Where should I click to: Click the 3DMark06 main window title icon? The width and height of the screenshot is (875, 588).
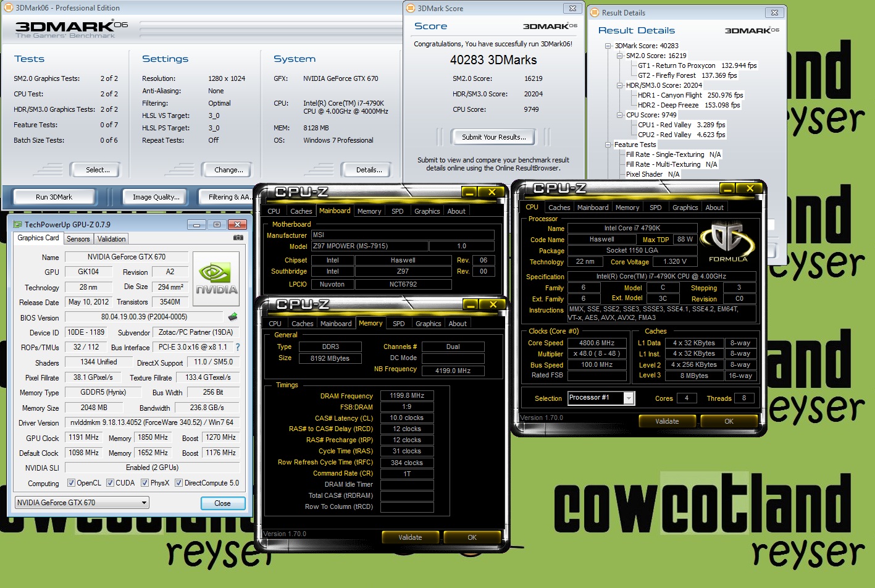pos(8,7)
